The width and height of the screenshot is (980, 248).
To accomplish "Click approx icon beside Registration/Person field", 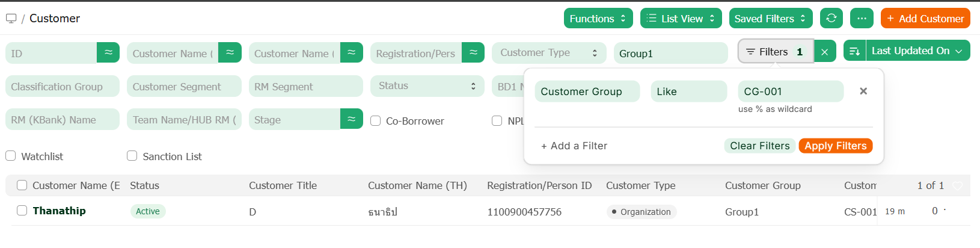I will (x=473, y=53).
